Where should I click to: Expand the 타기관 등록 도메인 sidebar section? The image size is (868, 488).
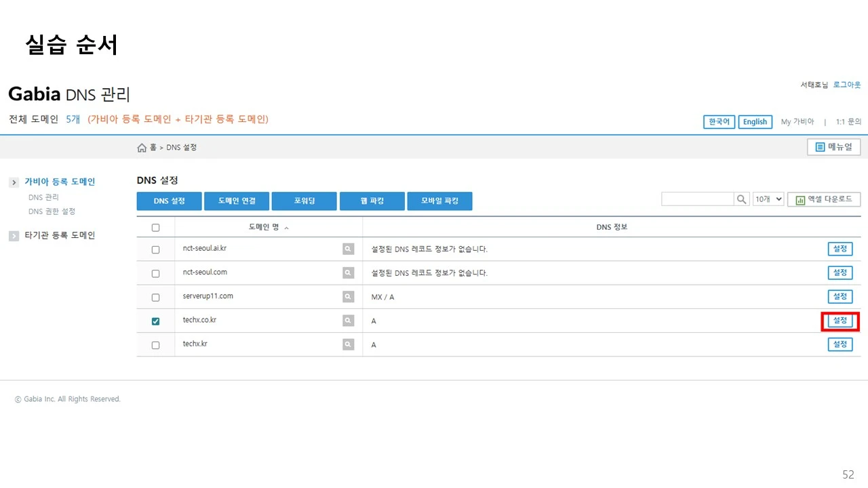pos(14,236)
